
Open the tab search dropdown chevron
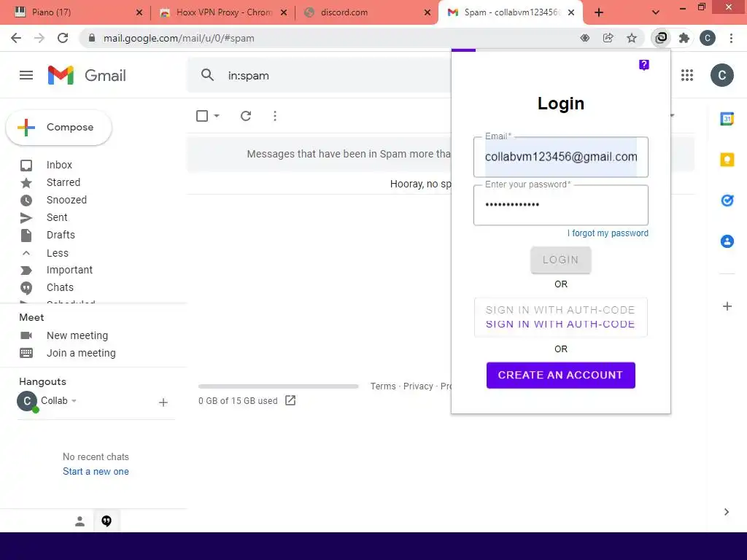(656, 12)
